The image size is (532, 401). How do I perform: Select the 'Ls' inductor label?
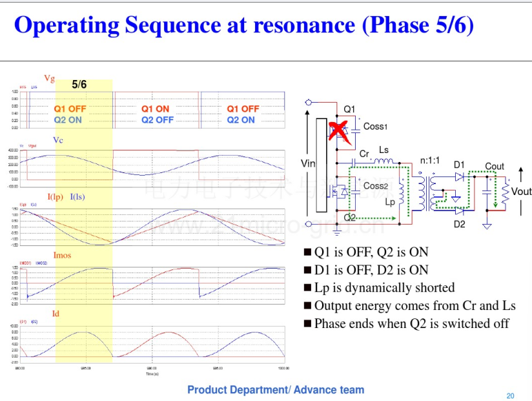click(384, 150)
